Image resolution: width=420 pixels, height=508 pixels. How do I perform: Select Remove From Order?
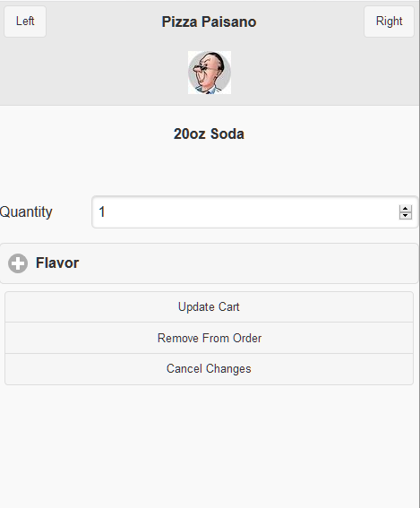[210, 338]
